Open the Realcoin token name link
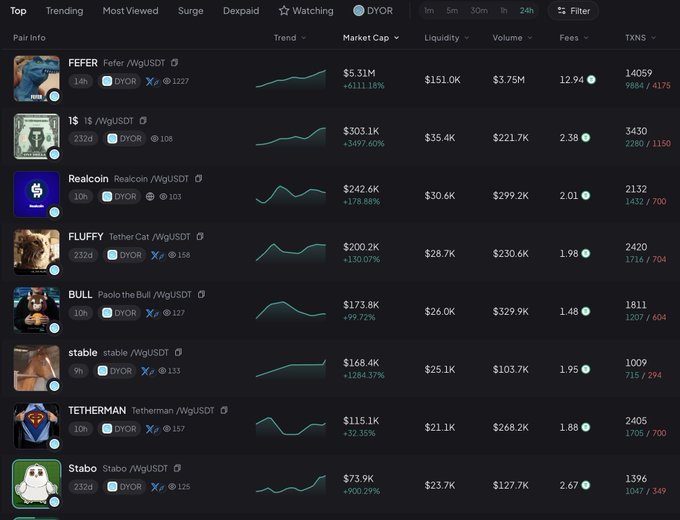The width and height of the screenshot is (680, 520). pyautogui.click(x=88, y=179)
